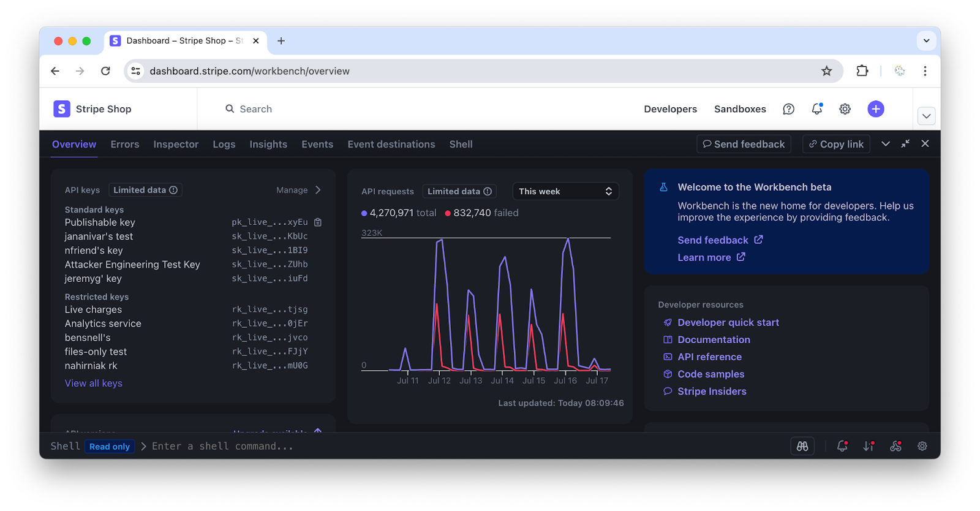Collapse Workbench with the down chevron
The image size is (980, 511).
(885, 144)
